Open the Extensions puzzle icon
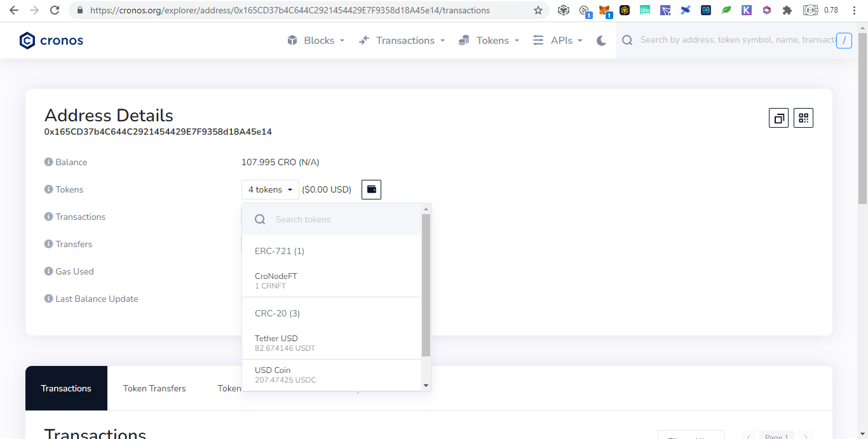The height and width of the screenshot is (439, 868). 787,10
